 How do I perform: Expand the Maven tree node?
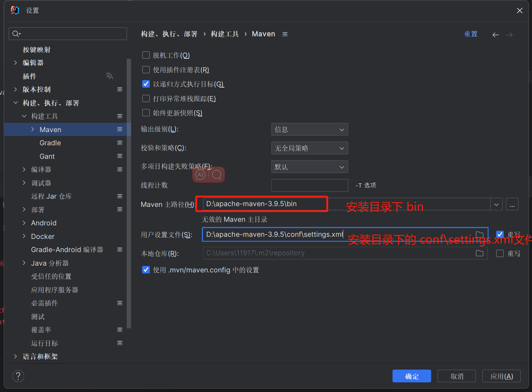(33, 130)
